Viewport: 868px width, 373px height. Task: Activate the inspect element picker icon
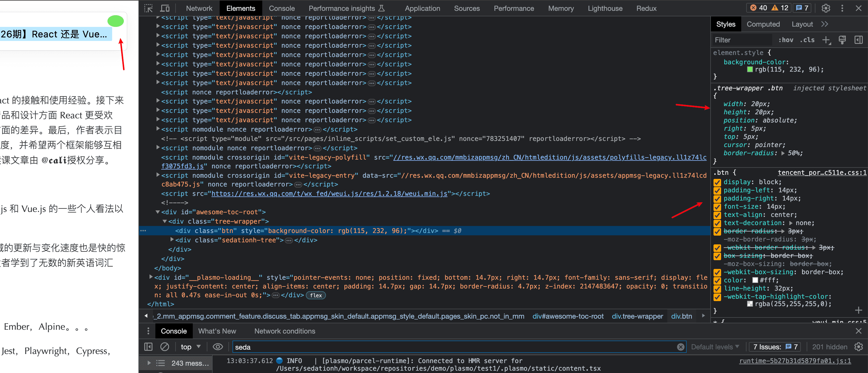coord(148,8)
